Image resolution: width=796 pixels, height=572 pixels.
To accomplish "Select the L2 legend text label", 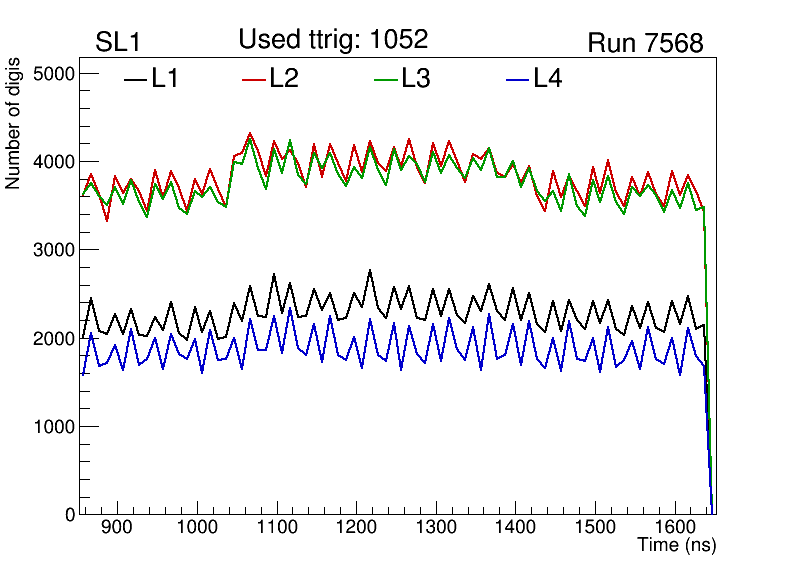I will click(284, 79).
